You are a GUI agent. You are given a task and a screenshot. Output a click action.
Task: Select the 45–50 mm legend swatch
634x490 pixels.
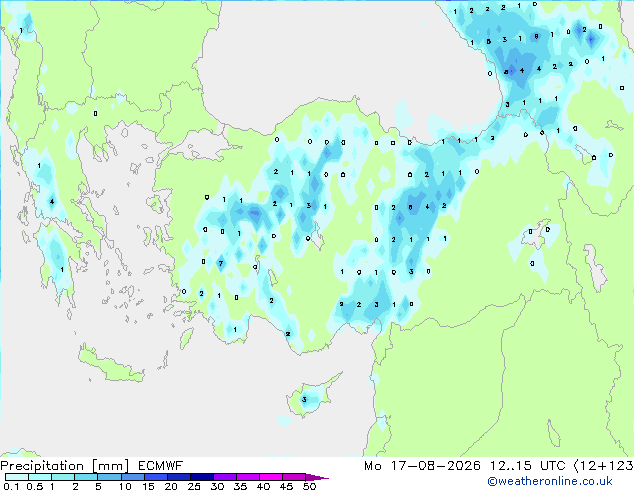[x=294, y=477]
